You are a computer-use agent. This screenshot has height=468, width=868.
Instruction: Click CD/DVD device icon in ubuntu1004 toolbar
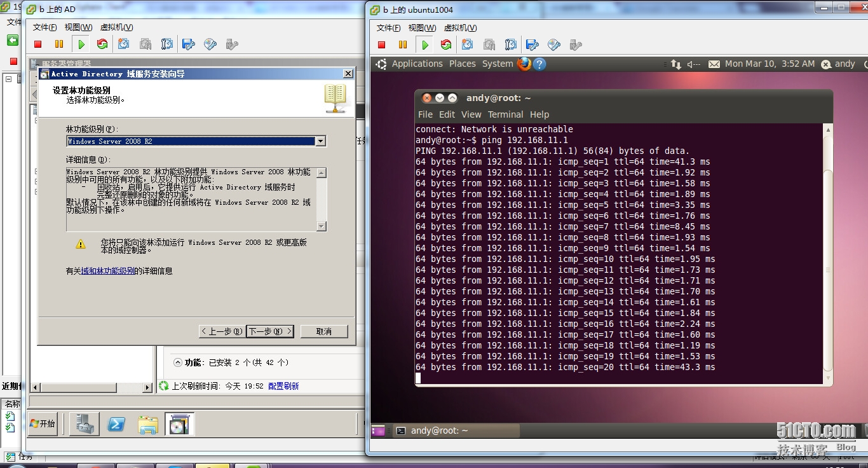tap(554, 45)
